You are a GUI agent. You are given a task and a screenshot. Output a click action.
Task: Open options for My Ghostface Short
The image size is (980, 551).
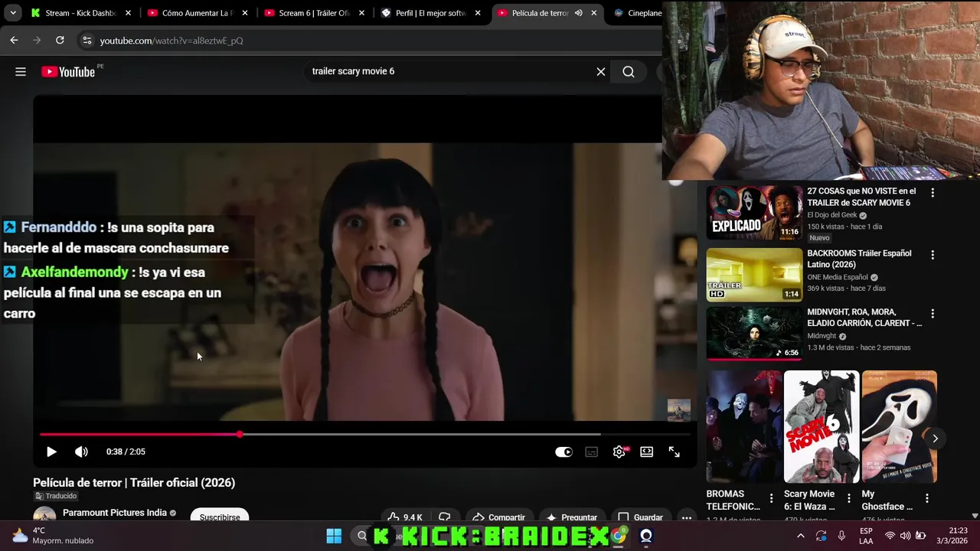[x=926, y=498]
